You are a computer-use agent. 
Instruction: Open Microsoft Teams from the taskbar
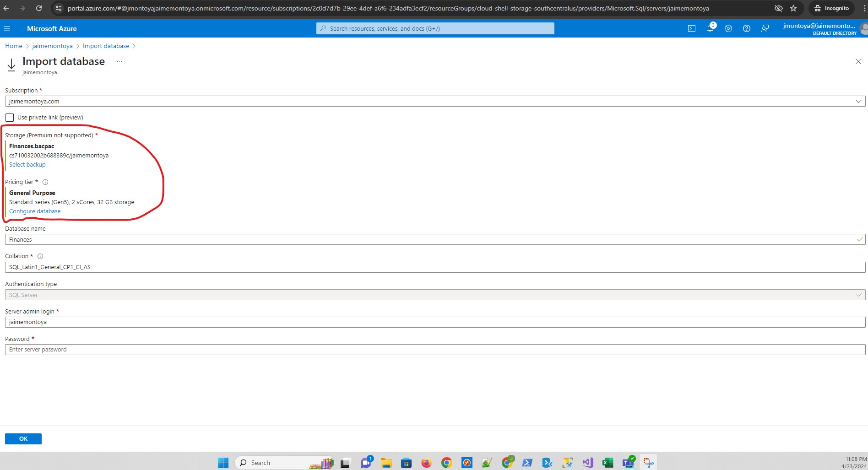click(628, 463)
